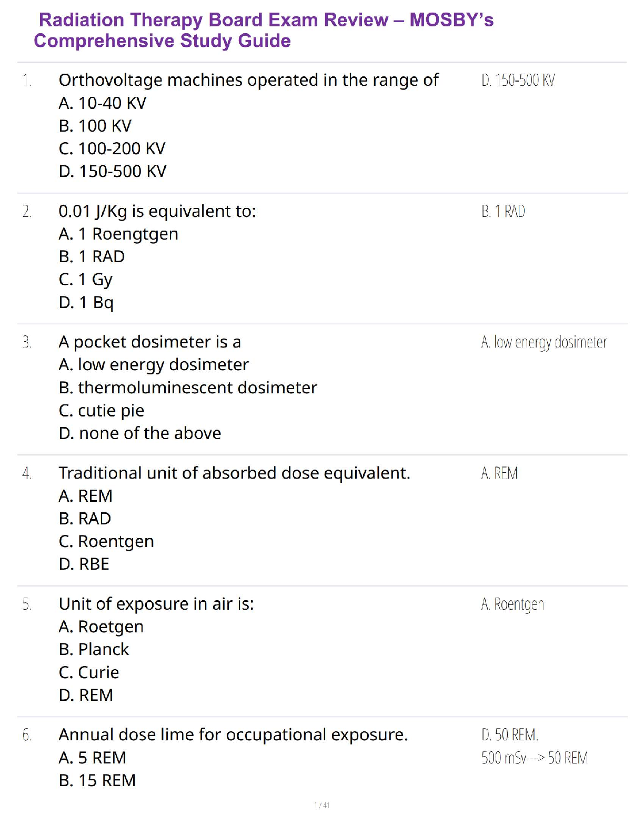
Task: Pick option D. 1 Bq
Action: pyautogui.click(x=86, y=302)
